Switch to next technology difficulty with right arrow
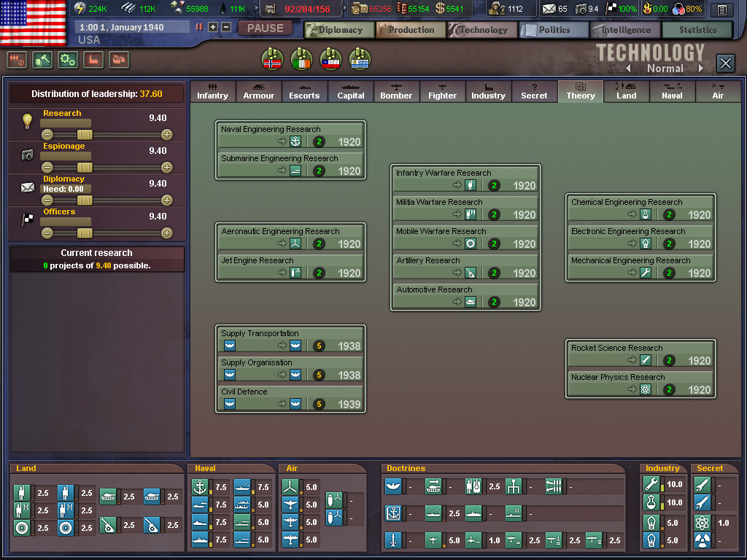 (x=701, y=69)
